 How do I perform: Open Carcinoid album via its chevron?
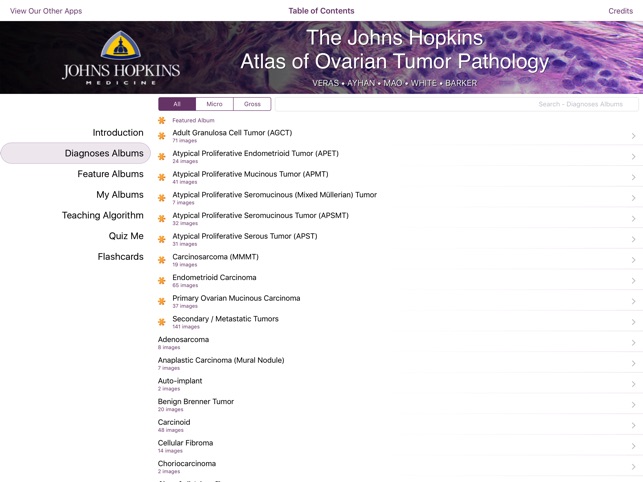tap(633, 426)
